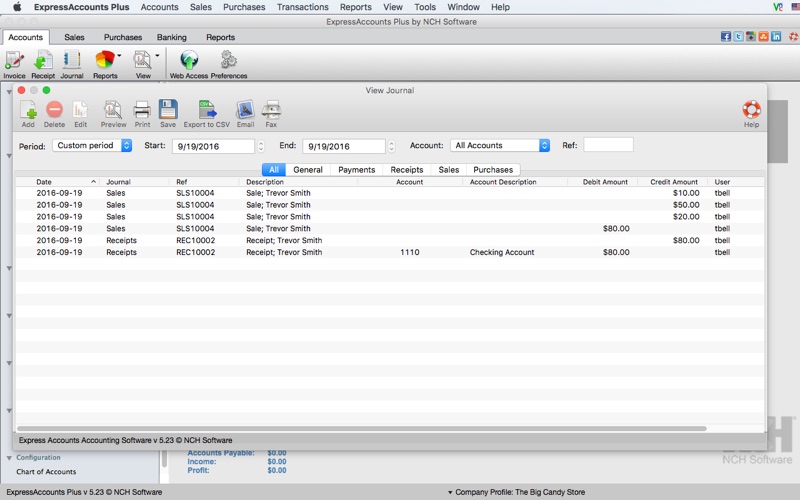The width and height of the screenshot is (800, 500).
Task: Click the Receipt toolbar icon
Action: pyautogui.click(x=43, y=64)
